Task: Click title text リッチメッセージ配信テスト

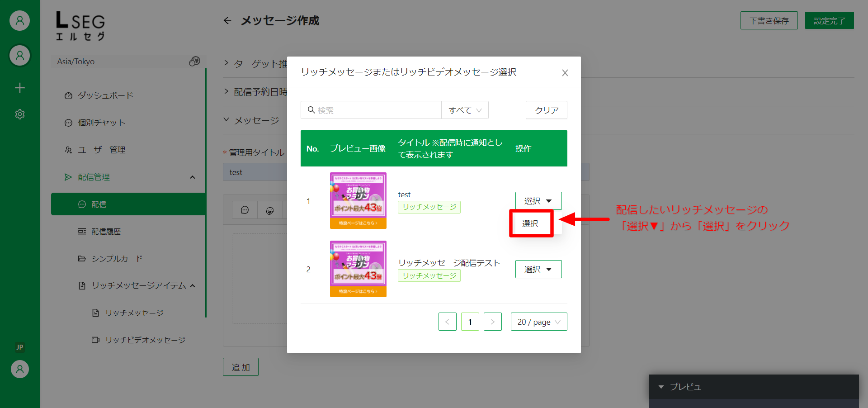Action: click(449, 263)
